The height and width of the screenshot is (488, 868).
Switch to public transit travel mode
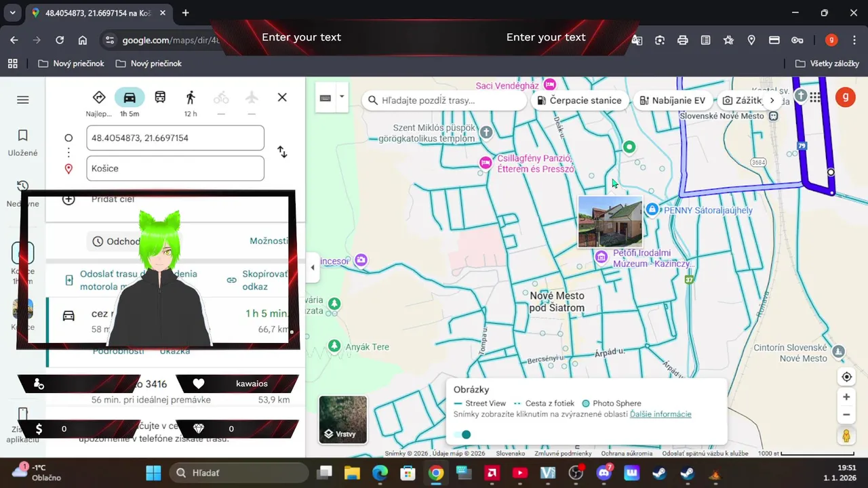160,98
